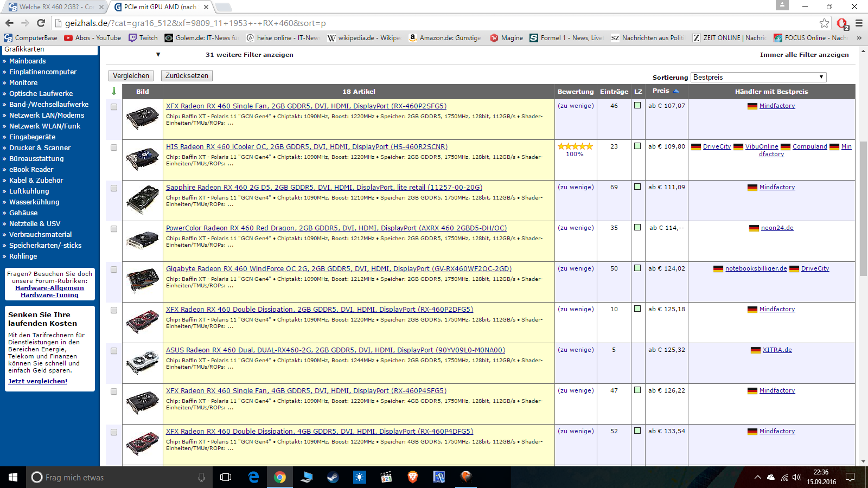The width and height of the screenshot is (868, 488).
Task: Open Task View in the taskbar
Action: point(226,477)
